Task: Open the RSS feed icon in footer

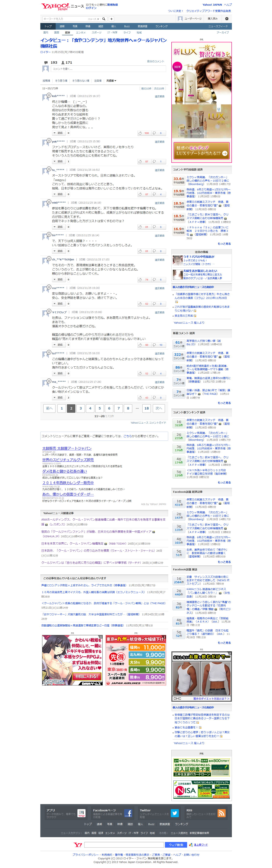Action: pyautogui.click(x=221, y=813)
